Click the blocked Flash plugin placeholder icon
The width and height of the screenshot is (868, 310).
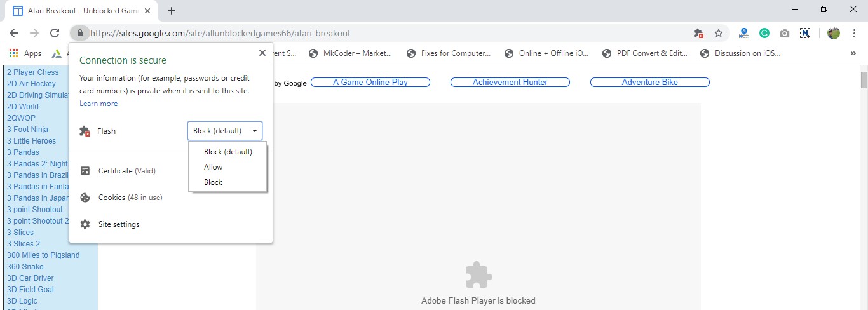click(478, 275)
